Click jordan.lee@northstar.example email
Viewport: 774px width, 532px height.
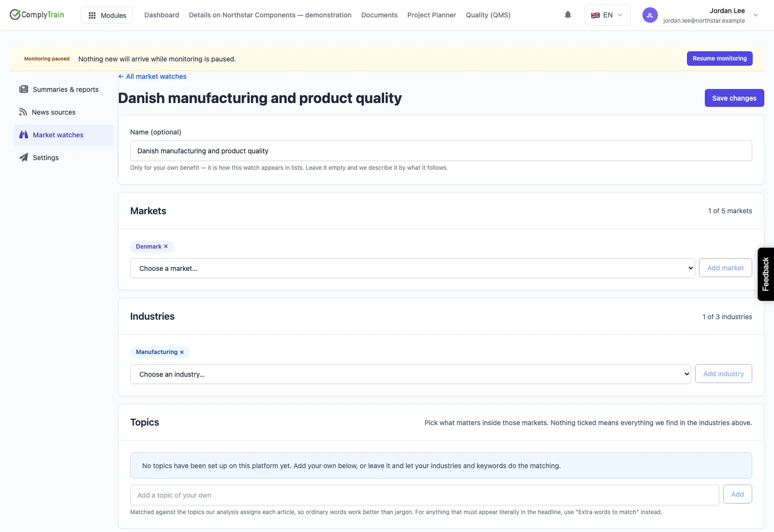704,21
